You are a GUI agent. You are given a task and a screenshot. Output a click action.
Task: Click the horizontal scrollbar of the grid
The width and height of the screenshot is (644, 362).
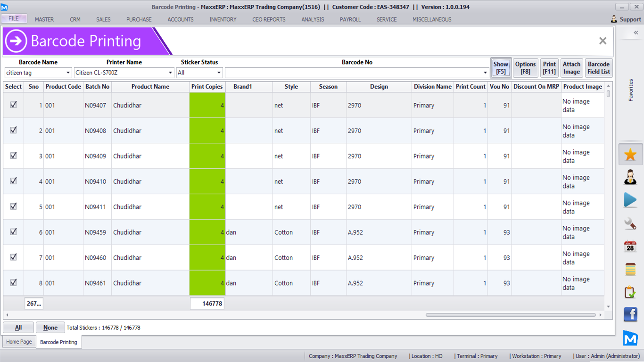pos(511,315)
